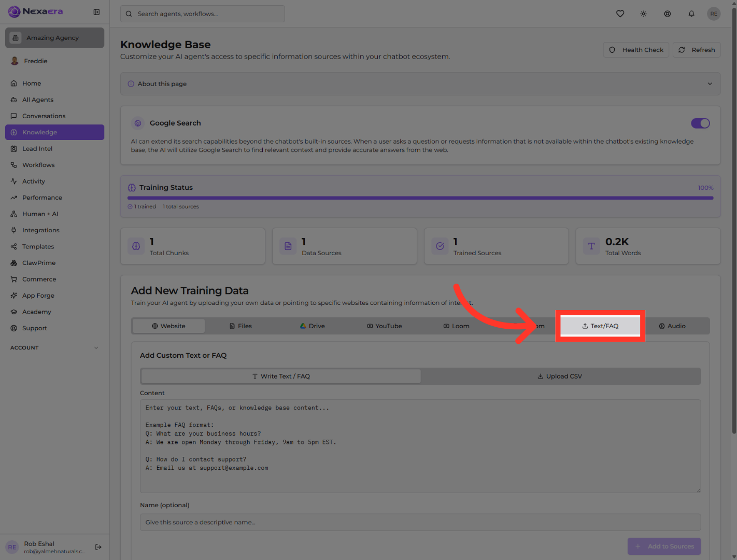Open Activity page
The width and height of the screenshot is (737, 560).
(x=54, y=181)
